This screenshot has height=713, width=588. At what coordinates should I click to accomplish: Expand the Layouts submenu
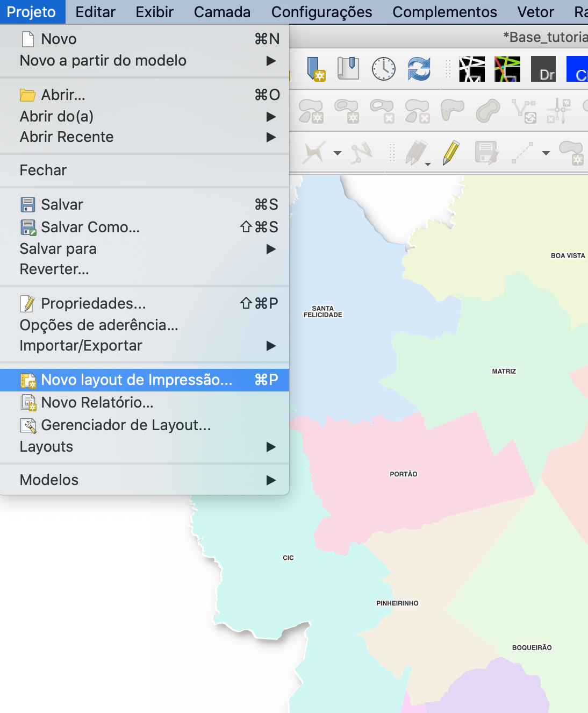46,446
